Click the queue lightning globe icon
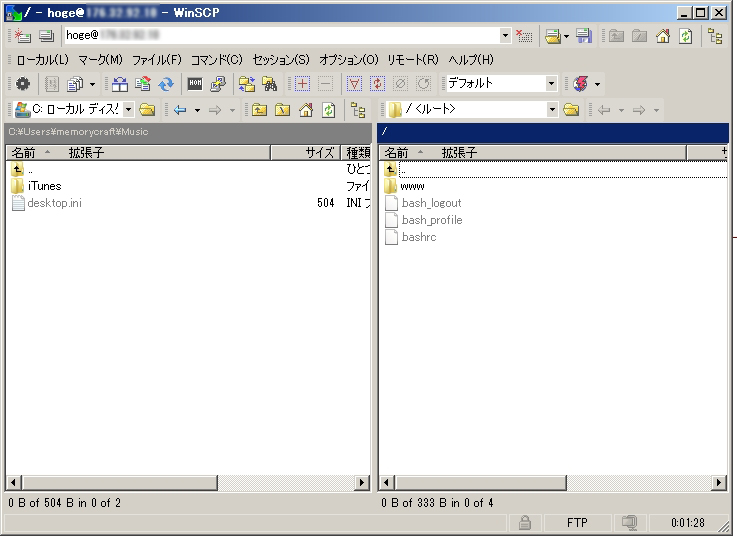 580,84
